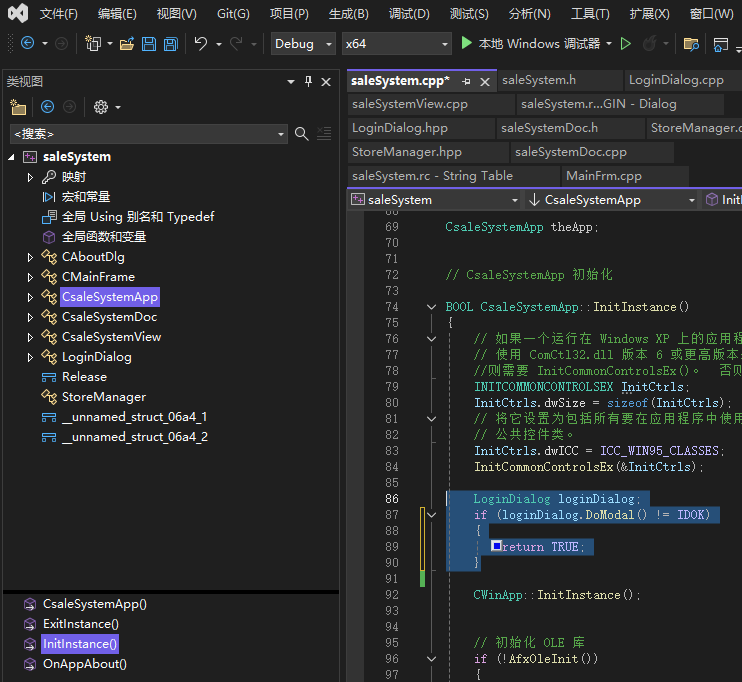The height and width of the screenshot is (682, 742).
Task: Click the magnifier icon beside the search box
Action: click(302, 134)
